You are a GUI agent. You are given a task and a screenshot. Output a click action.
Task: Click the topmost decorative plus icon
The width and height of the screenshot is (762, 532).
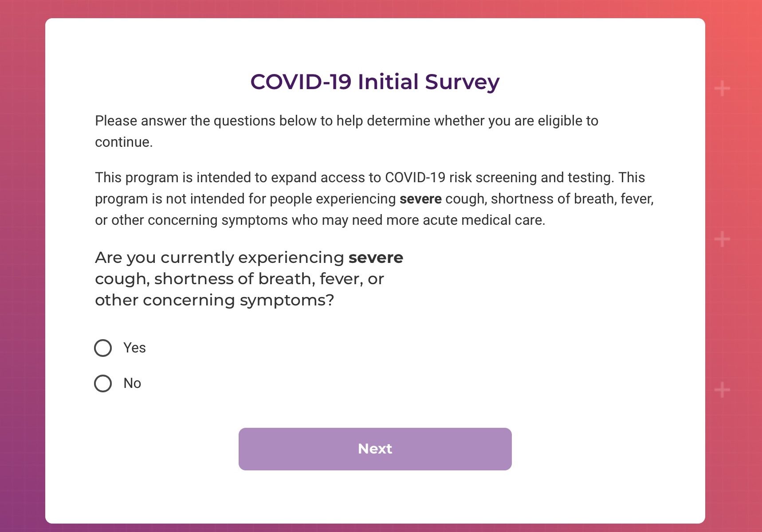pyautogui.click(x=722, y=89)
